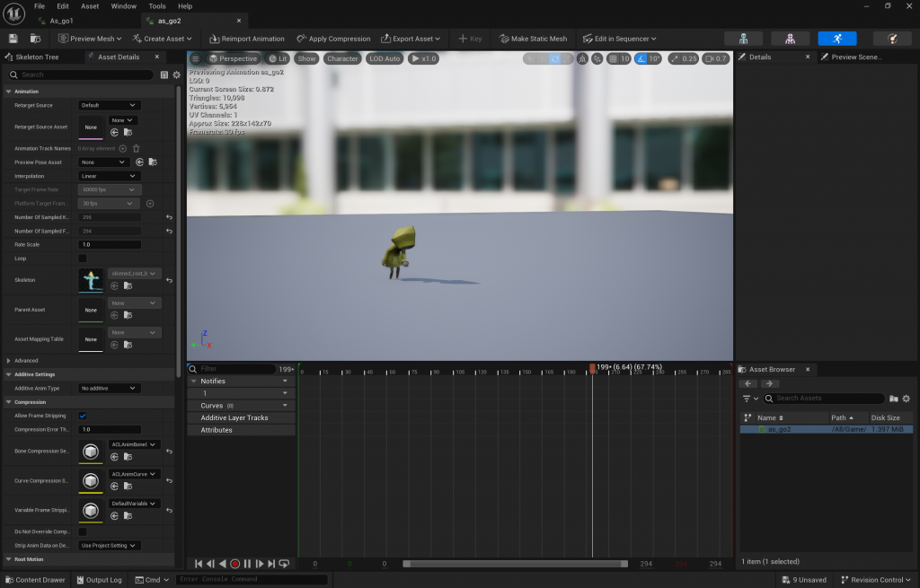Step one frame forward in the timeline
This screenshot has height=588, width=920.
[x=260, y=564]
